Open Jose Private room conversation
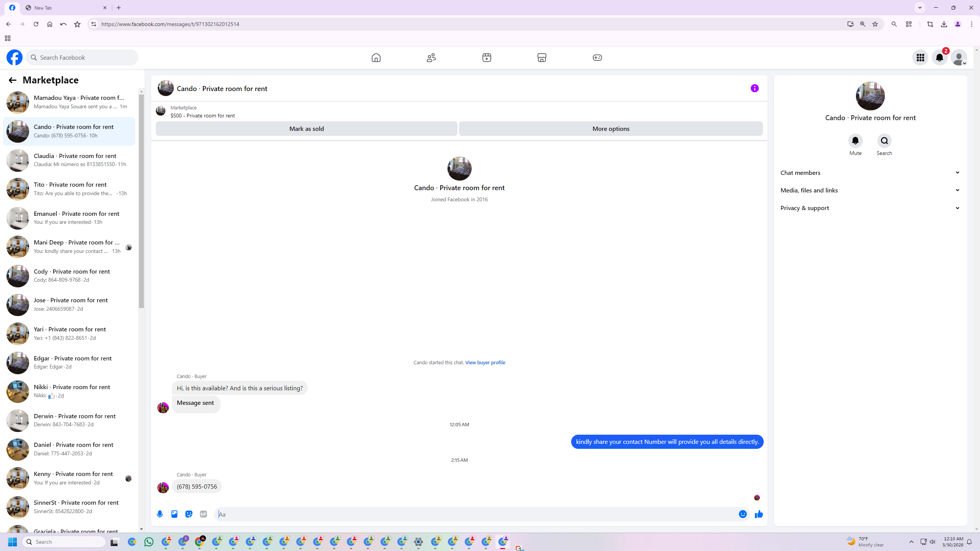The height and width of the screenshot is (551, 980). (69, 305)
